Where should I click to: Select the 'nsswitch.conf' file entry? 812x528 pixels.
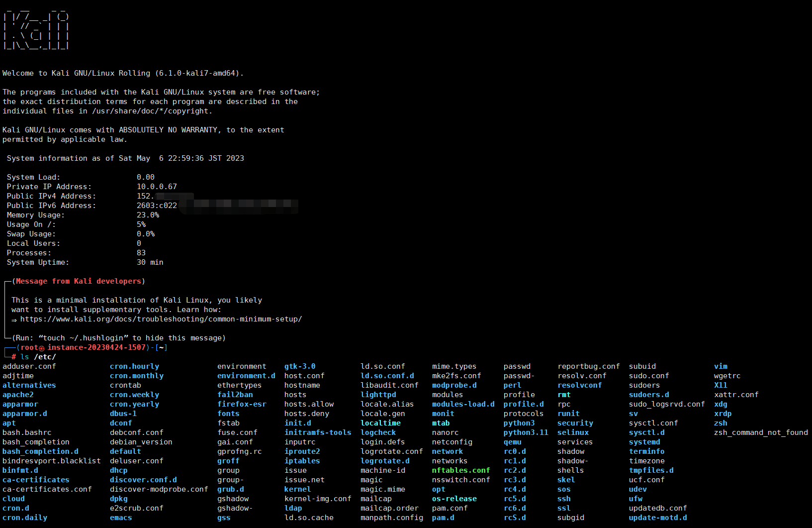coord(461,480)
